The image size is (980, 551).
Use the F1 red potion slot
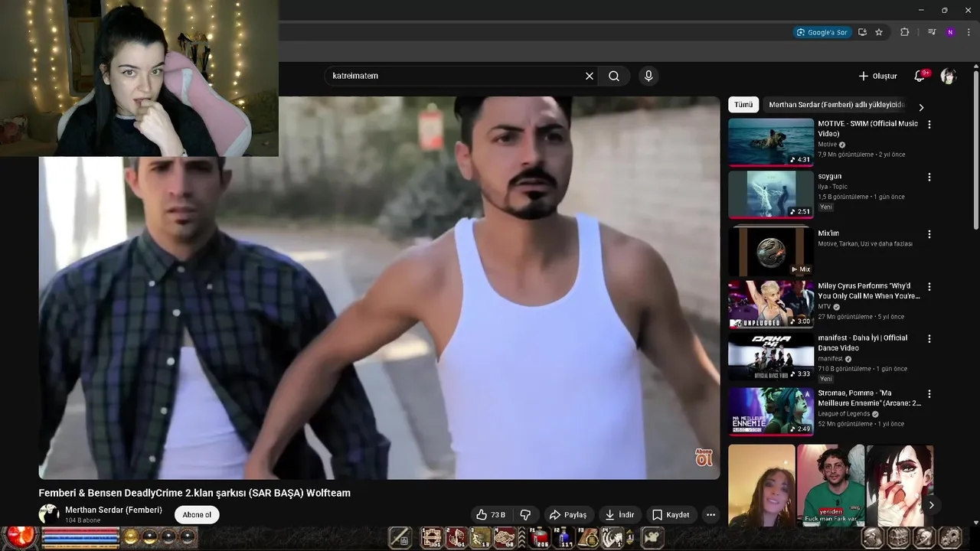(x=540, y=538)
